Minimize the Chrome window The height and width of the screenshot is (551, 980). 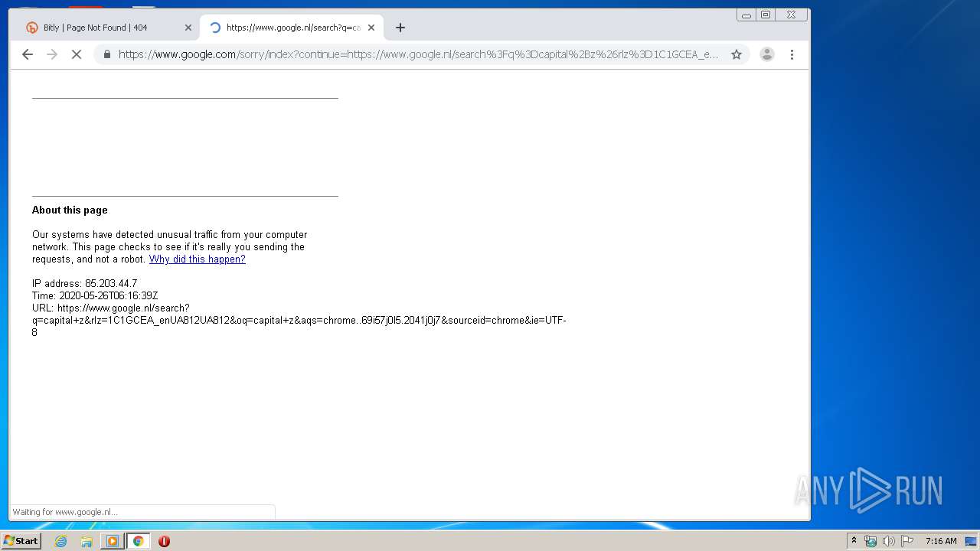(746, 15)
